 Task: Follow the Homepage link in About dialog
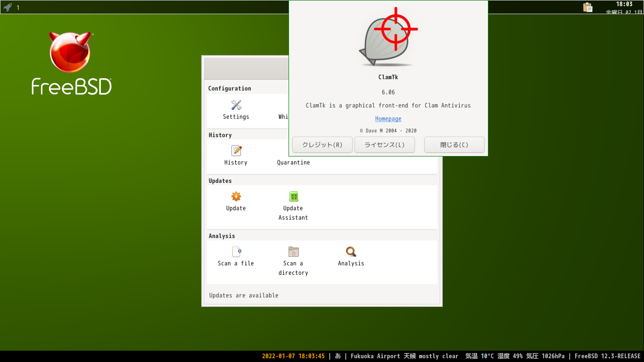tap(388, 119)
